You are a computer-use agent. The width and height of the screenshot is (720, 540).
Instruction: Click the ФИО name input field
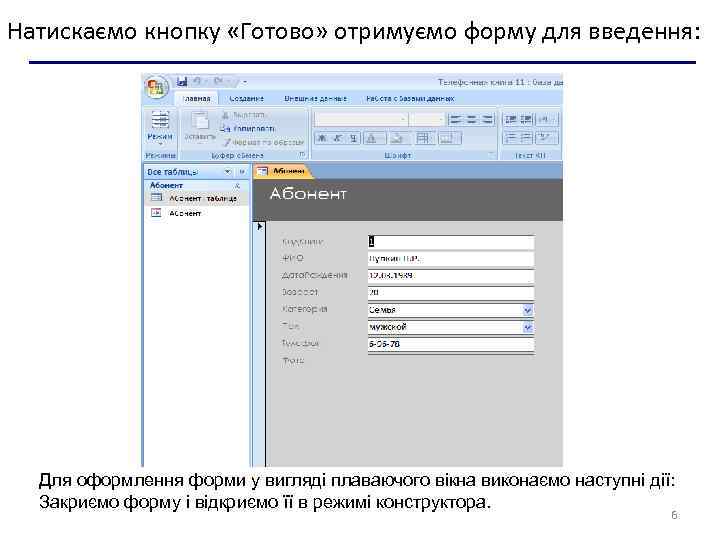coord(451,259)
